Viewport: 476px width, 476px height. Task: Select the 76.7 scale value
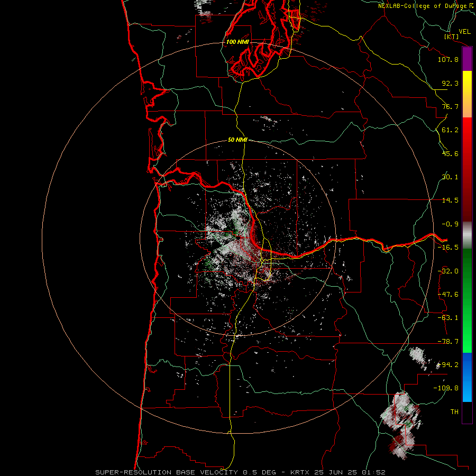450,106
